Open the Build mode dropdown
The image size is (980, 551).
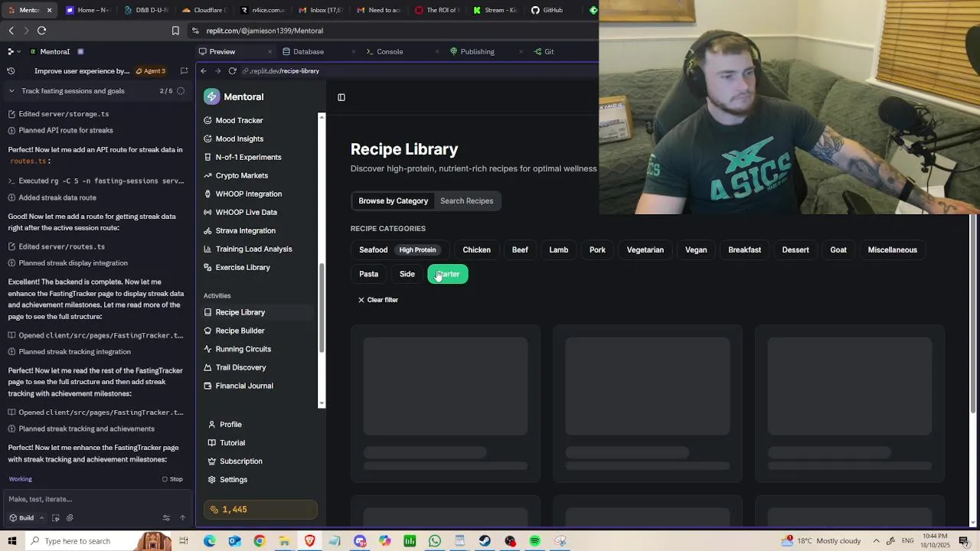(x=26, y=518)
